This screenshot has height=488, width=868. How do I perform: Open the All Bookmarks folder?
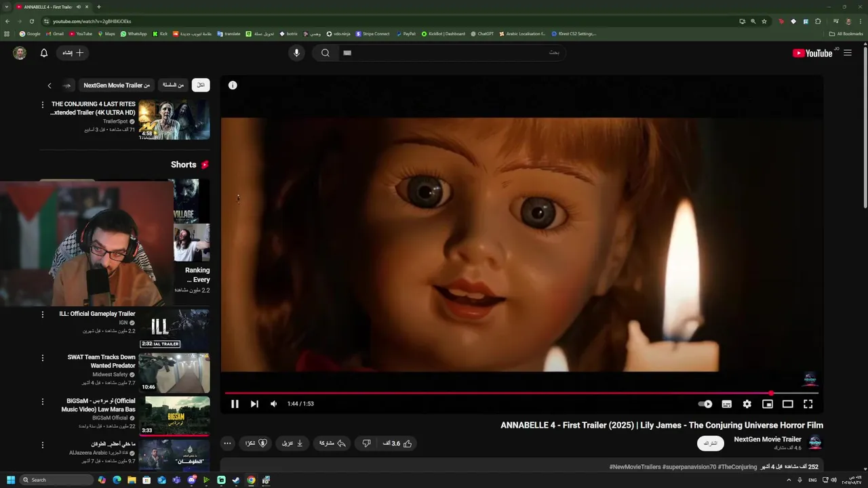point(846,34)
